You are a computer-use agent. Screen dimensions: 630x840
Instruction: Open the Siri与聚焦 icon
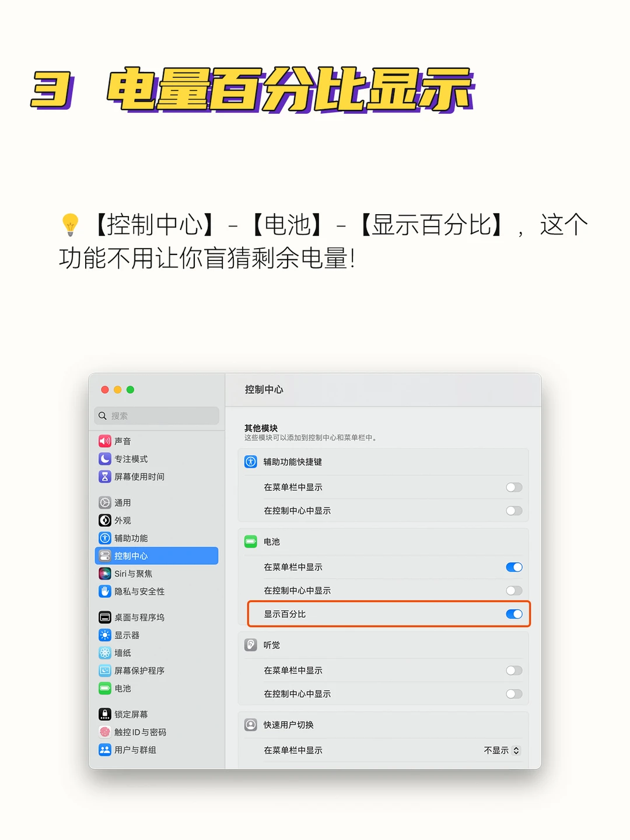105,573
